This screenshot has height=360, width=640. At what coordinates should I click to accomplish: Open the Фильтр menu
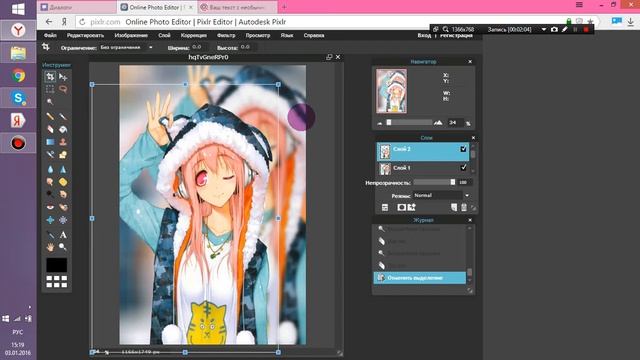226,36
